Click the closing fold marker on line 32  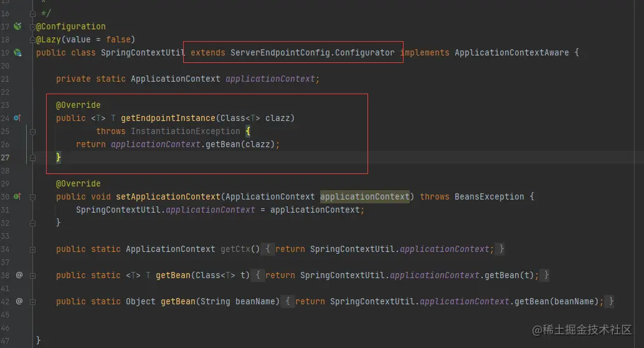[32, 223]
